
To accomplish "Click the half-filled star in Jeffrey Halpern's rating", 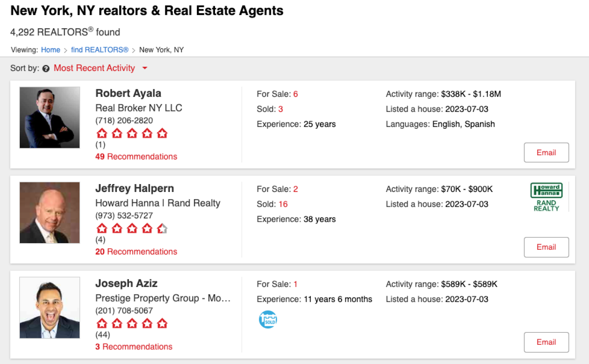I will point(162,228).
